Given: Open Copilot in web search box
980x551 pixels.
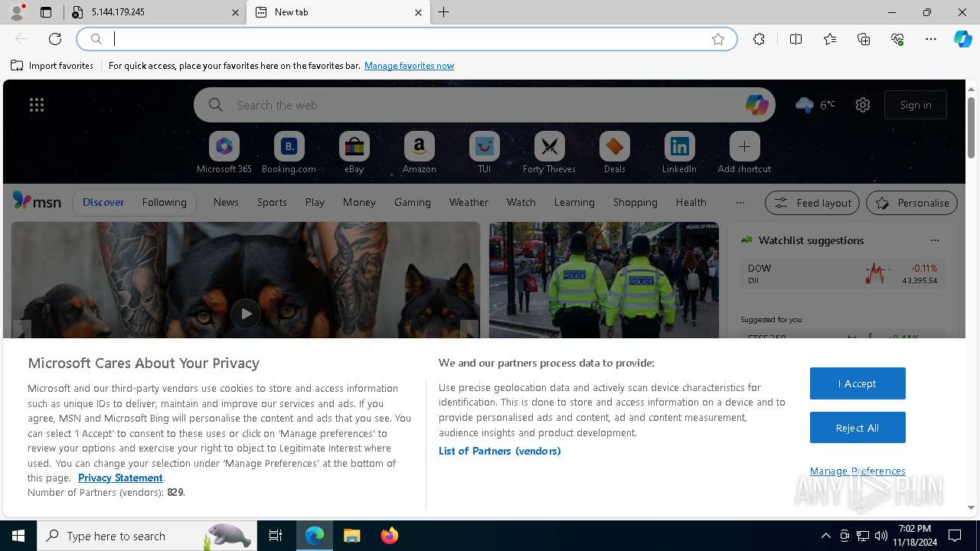Looking at the screenshot, I should coord(756,105).
